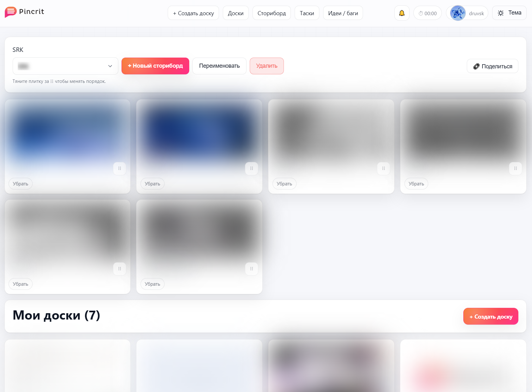Open the chevron on the SRK selector
This screenshot has height=392, width=532.
110,66
